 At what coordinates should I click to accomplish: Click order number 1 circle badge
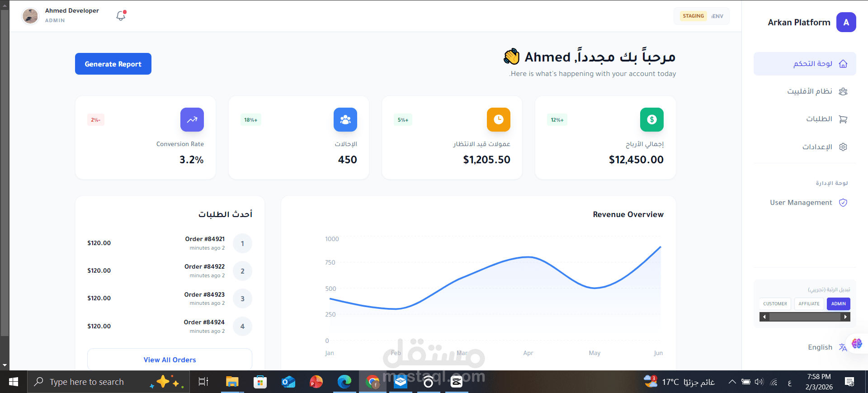242,243
